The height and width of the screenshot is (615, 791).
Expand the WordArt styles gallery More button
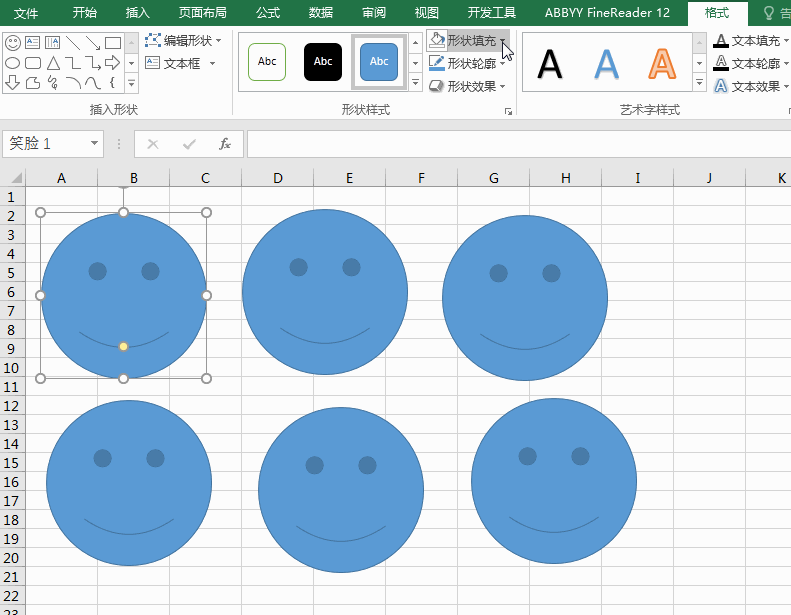click(699, 82)
